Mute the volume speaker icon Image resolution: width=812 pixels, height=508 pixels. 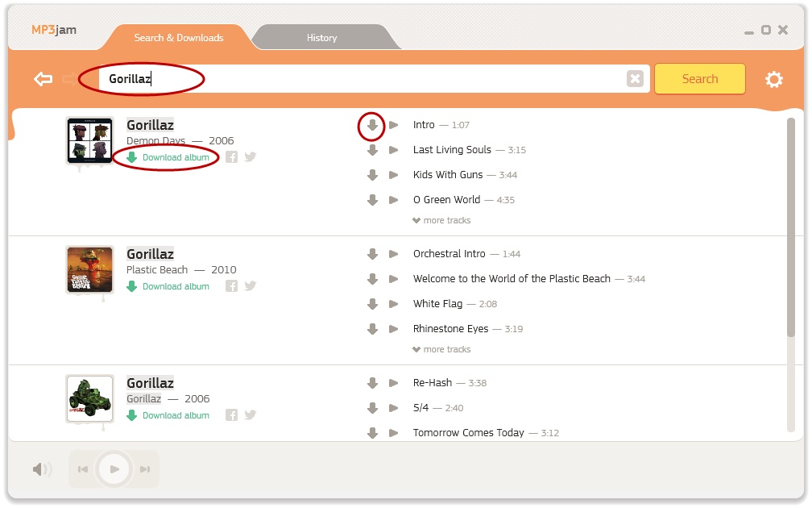coord(42,469)
